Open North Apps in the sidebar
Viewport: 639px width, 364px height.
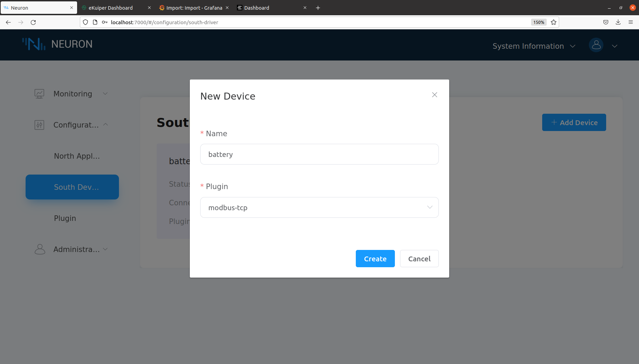coord(77,156)
